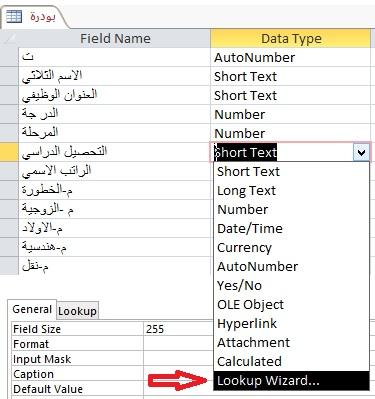
Task: Select the التحصيل الدراسي field name cell
Action: pos(115,152)
